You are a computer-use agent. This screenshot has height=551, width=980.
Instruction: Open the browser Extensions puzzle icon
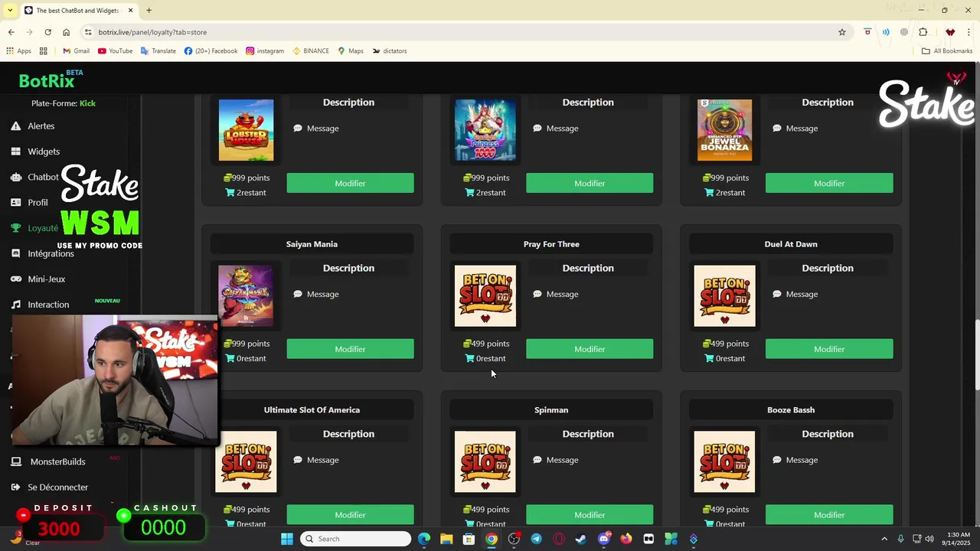click(923, 32)
